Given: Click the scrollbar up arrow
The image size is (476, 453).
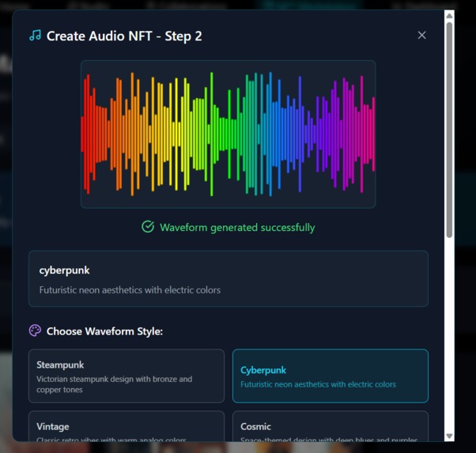Looking at the screenshot, I should tap(449, 16).
